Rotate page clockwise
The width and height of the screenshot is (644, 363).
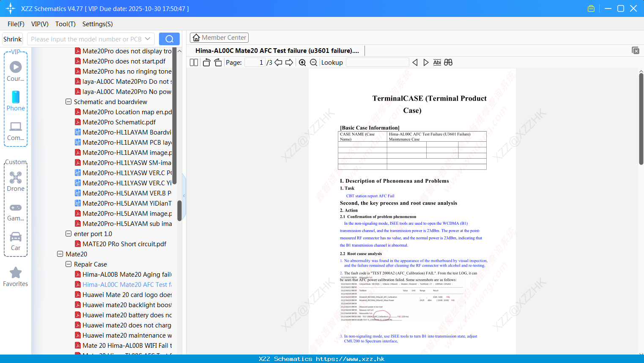[x=218, y=63]
